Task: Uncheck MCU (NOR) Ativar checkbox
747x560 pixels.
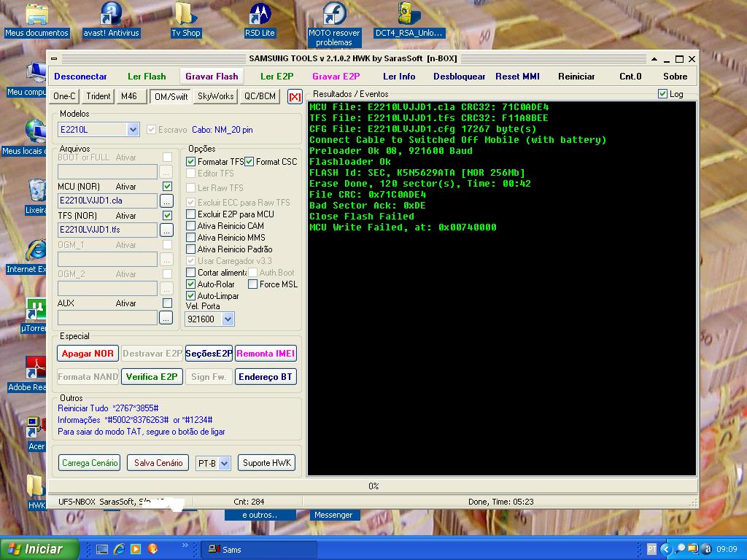Action: [167, 186]
